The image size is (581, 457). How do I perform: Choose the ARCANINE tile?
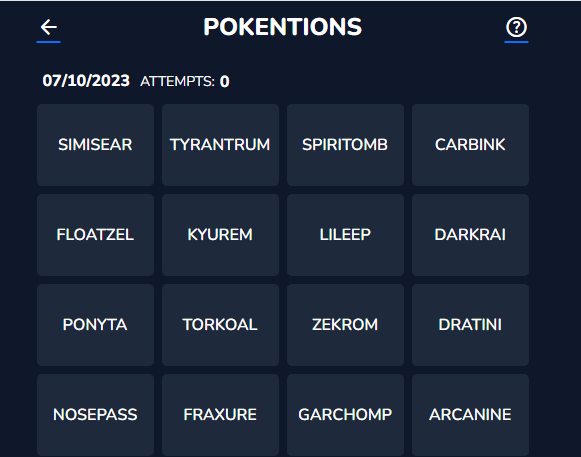tap(470, 415)
